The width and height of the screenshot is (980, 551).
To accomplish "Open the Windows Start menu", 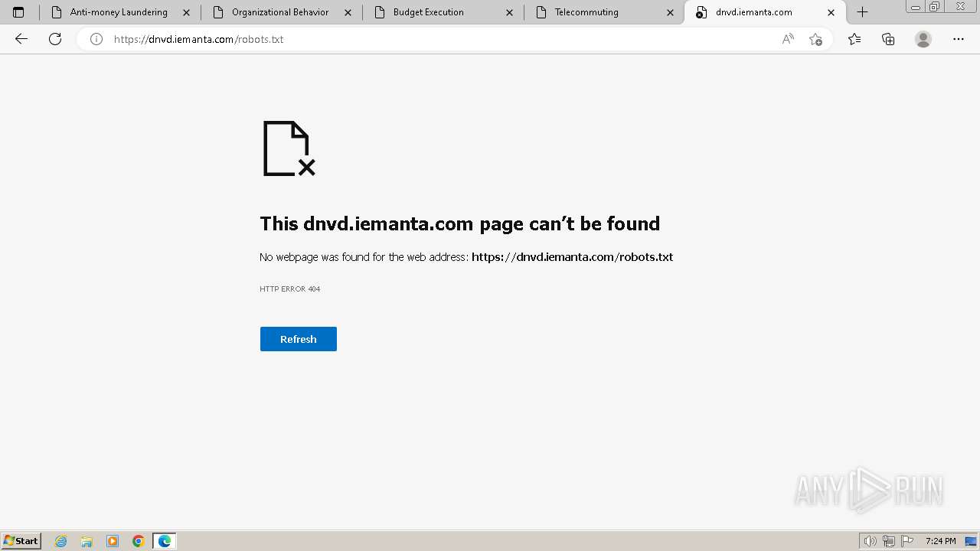I will coord(21,541).
